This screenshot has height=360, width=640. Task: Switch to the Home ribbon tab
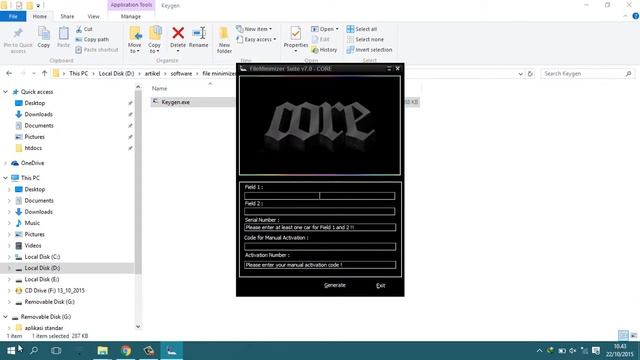(x=40, y=16)
